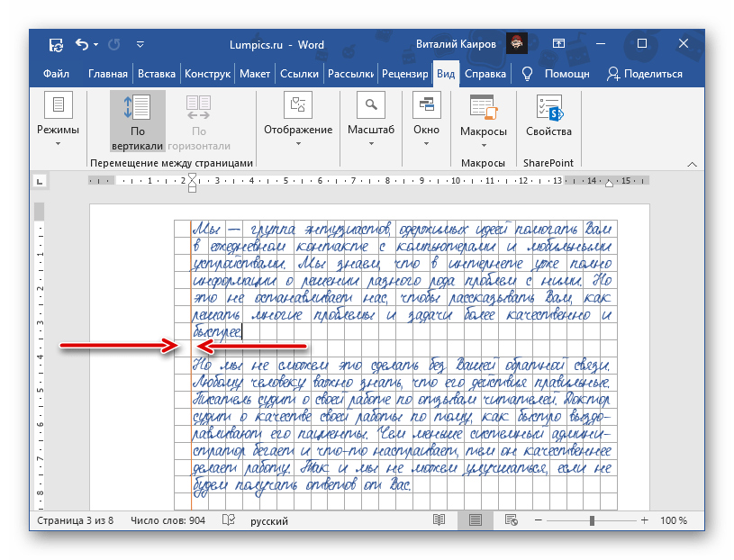This screenshot has width=734, height=560.
Task: Open the Режимы dropdown
Action: (x=59, y=126)
